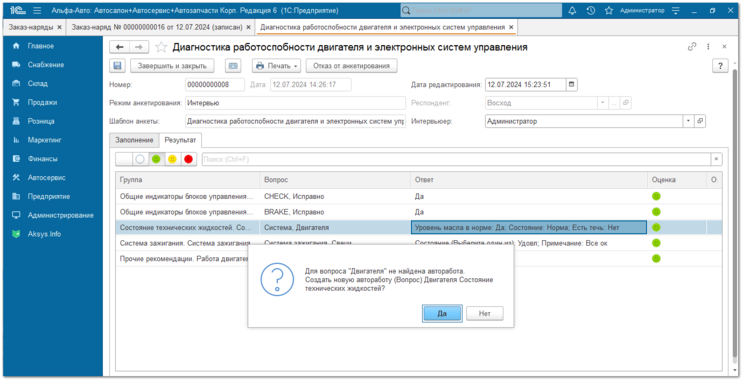
Task: Filter results by red circle rating
Action: (188, 160)
